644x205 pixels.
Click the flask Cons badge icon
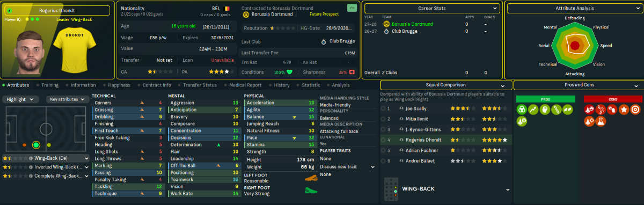601,121
